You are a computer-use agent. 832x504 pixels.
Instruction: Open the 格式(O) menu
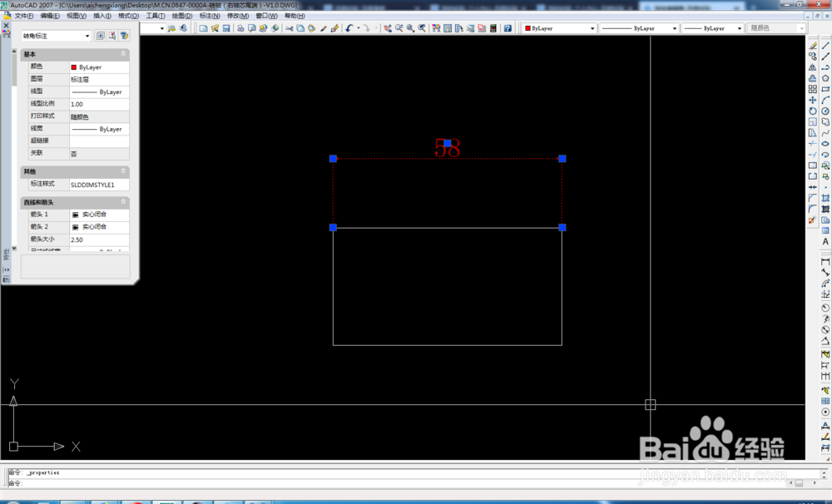(128, 16)
